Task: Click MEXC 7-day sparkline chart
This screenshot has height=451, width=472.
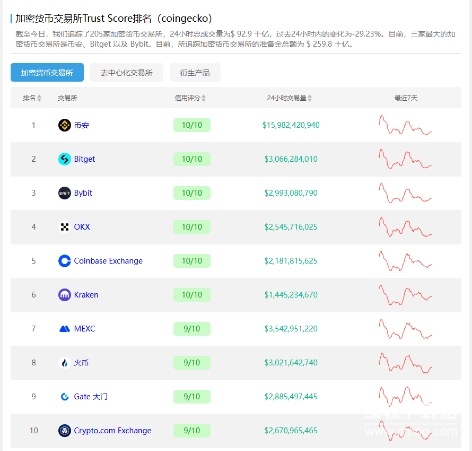Action: (x=405, y=329)
